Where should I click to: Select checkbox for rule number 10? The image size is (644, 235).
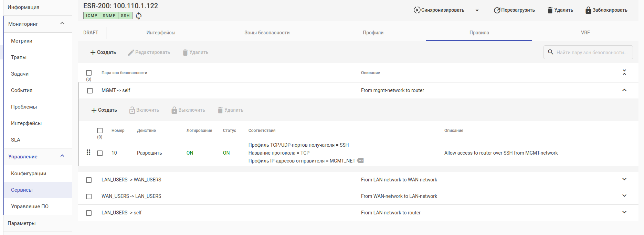[100, 153]
